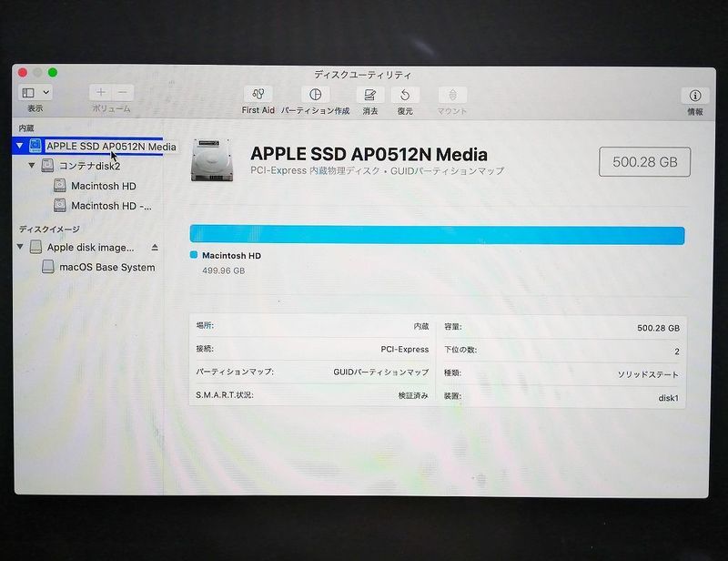The height and width of the screenshot is (561, 728).
Task: Click the Macintosh HD drive icon in sidebar
Action: 59,186
